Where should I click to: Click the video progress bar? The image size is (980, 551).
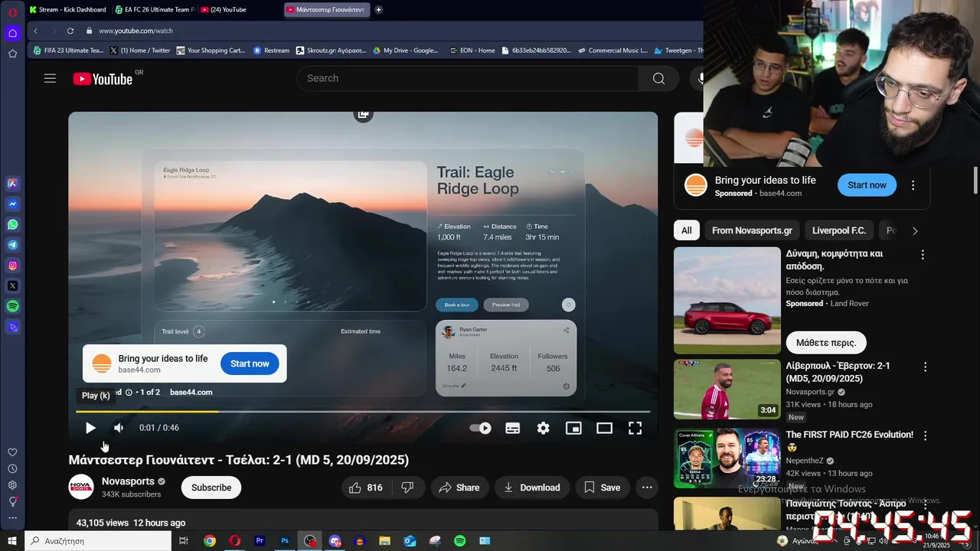tap(363, 412)
